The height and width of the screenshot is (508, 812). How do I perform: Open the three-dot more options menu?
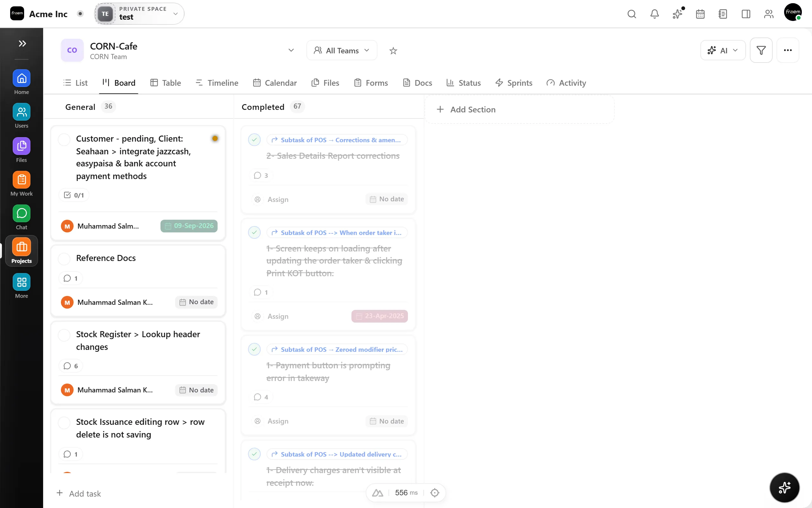[x=788, y=50]
